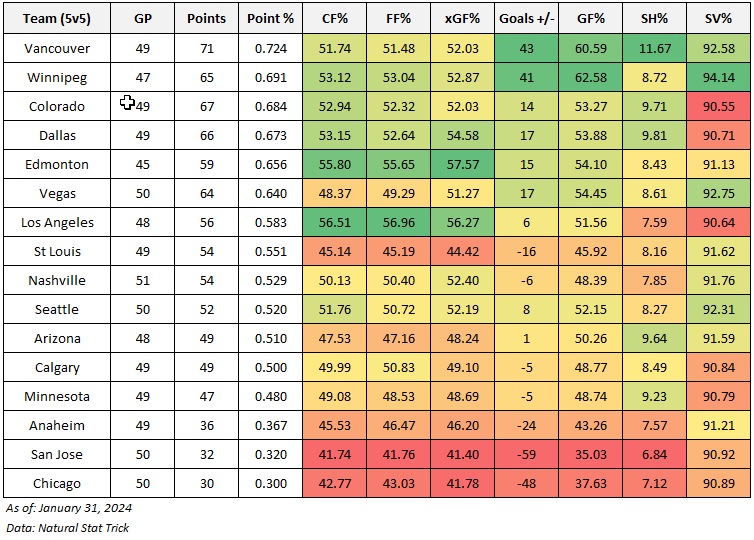
Task: Click the Chicago team name cell
Action: coord(56,483)
